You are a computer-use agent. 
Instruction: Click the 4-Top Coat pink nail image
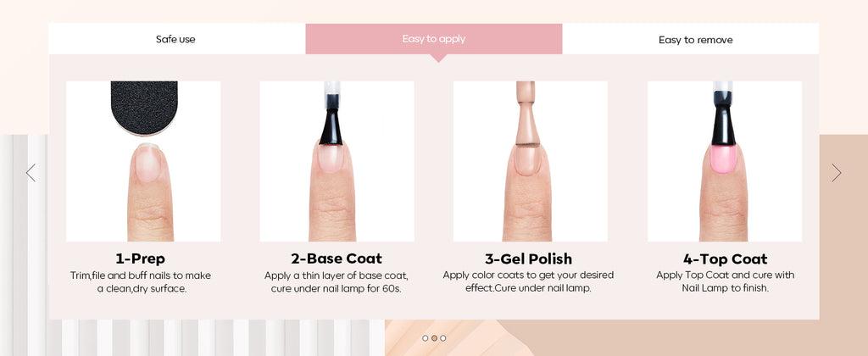tap(725, 161)
